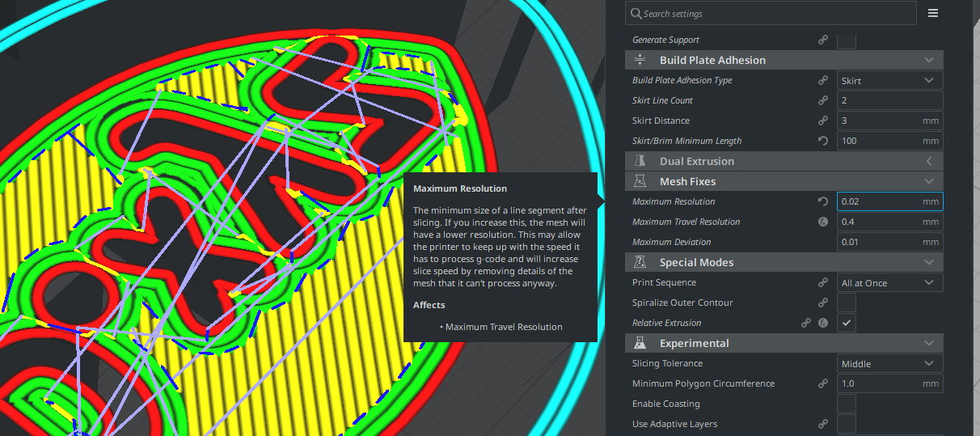
Task: Edit the Maximum Deviation 0.01 field
Action: (889, 242)
